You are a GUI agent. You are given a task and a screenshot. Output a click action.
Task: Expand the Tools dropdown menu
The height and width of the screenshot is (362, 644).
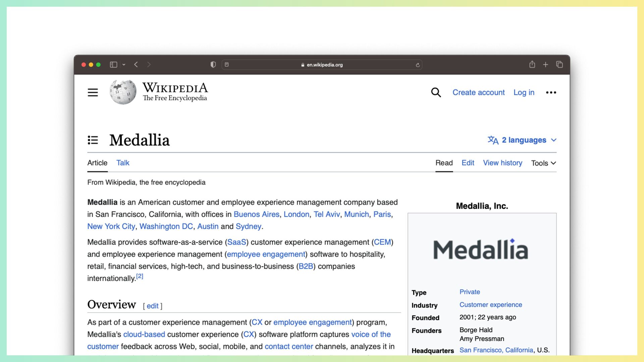pos(543,163)
